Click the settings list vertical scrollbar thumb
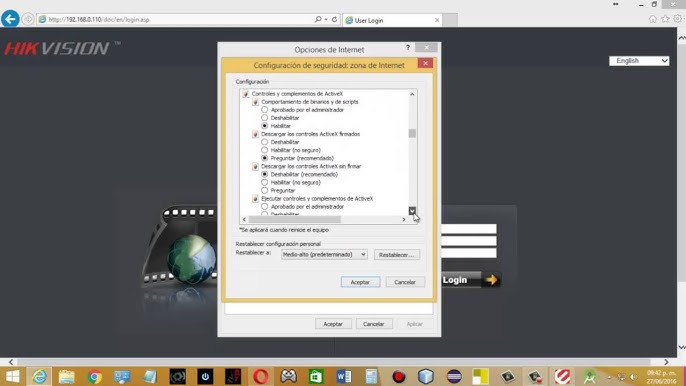686x386 pixels. [412, 133]
